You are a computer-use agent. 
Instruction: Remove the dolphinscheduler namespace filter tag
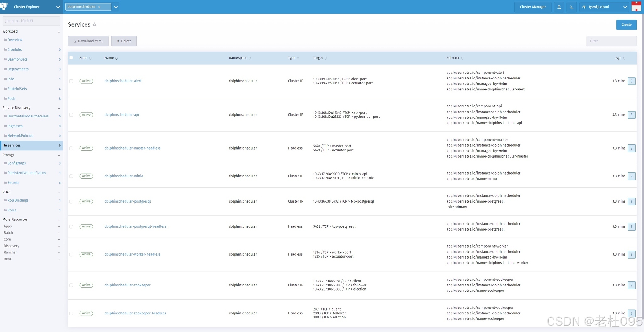(x=99, y=7)
